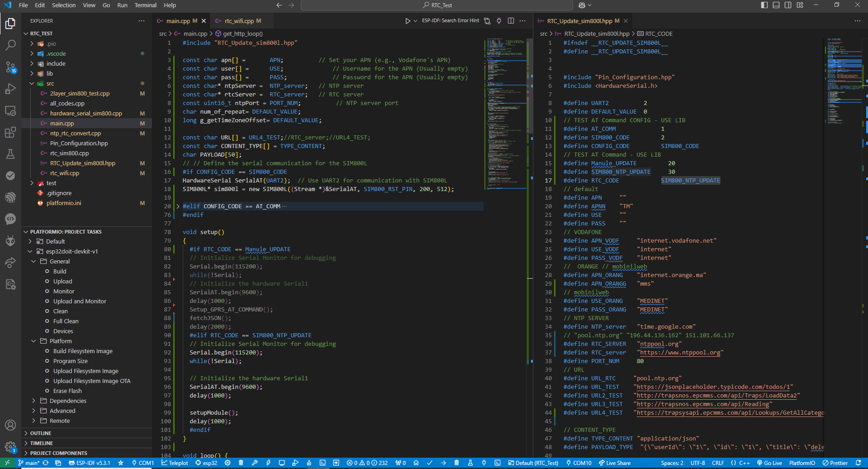Expand the Dependencies task folder
The height and width of the screenshot is (469, 868).
[68, 401]
